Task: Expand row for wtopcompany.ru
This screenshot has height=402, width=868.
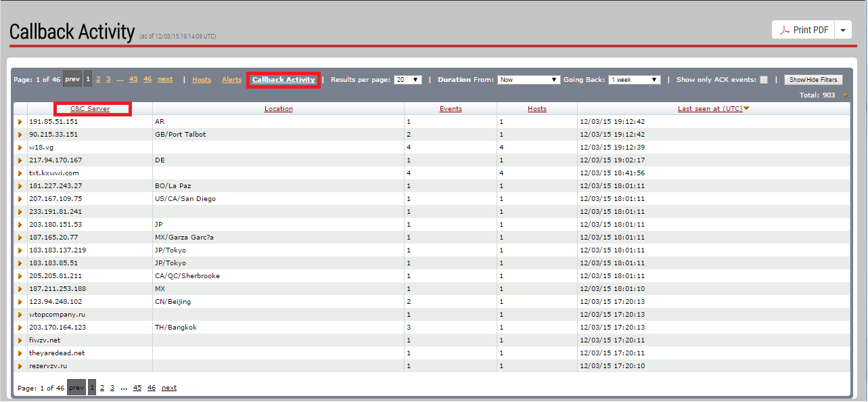Action: tap(20, 315)
